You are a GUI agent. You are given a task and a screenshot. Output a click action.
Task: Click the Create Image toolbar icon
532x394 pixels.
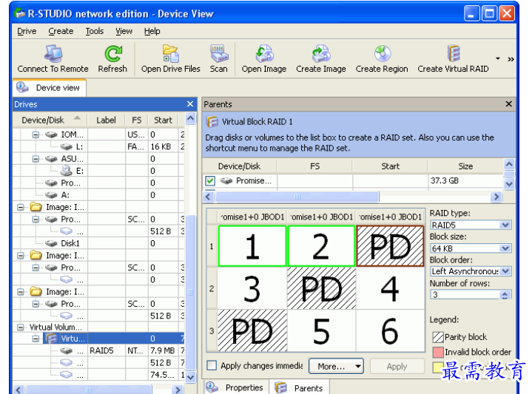[x=321, y=53]
